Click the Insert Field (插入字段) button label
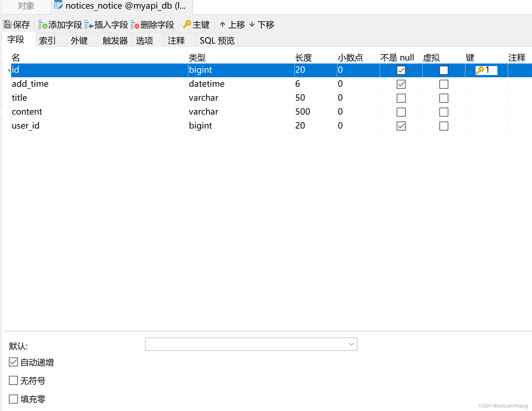The height and width of the screenshot is (411, 532). [x=111, y=25]
